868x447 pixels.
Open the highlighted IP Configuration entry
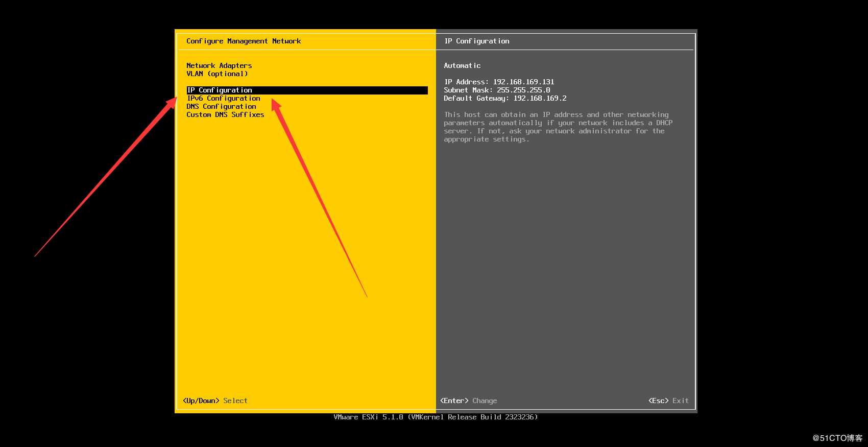pyautogui.click(x=307, y=90)
